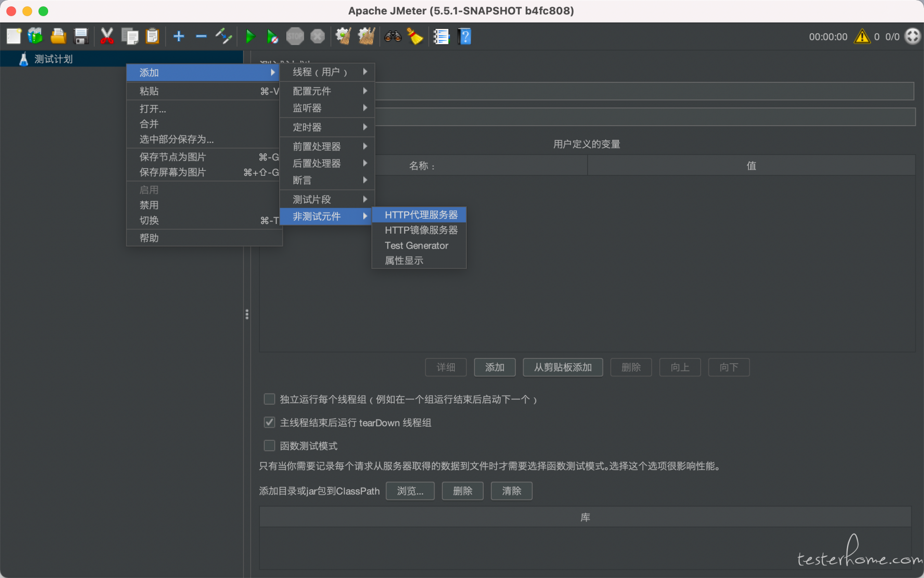Click the Toggle enable/disable icon
Image resolution: width=924 pixels, height=578 pixels.
coord(224,36)
